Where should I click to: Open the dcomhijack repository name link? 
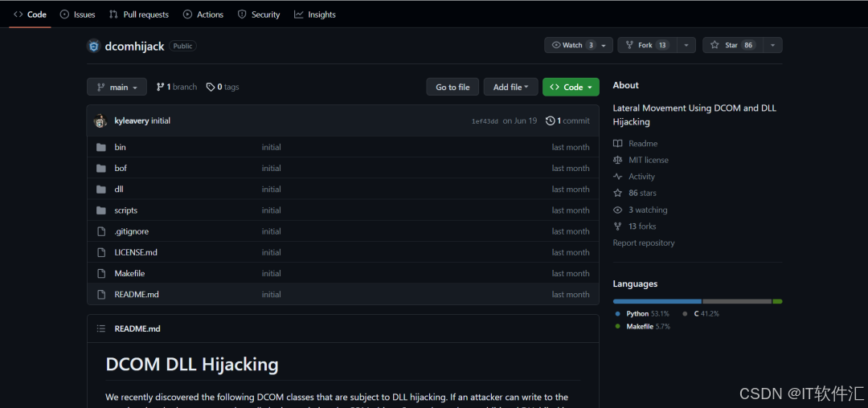[134, 47]
